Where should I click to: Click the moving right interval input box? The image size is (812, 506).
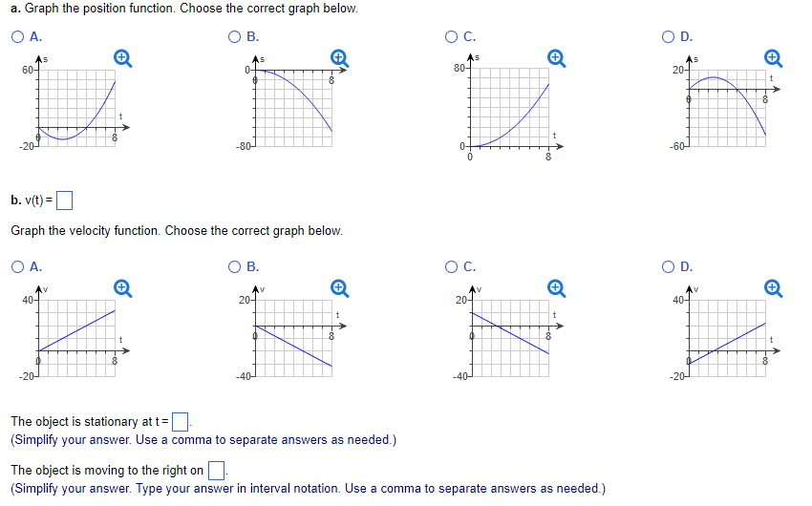tap(216, 470)
